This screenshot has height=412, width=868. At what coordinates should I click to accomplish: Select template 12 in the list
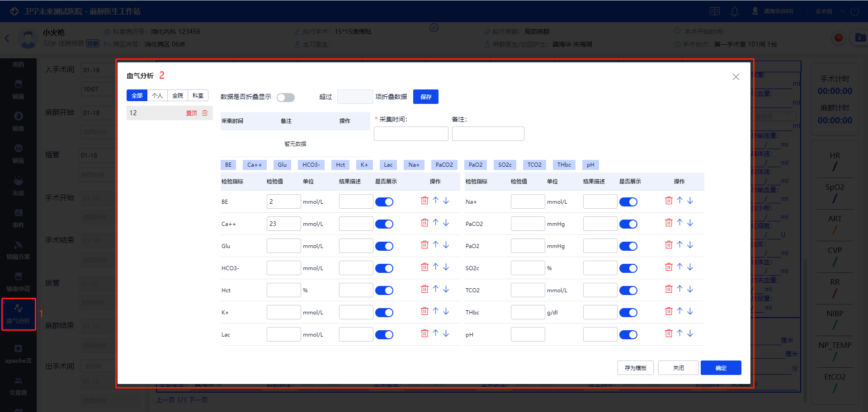pyautogui.click(x=170, y=113)
